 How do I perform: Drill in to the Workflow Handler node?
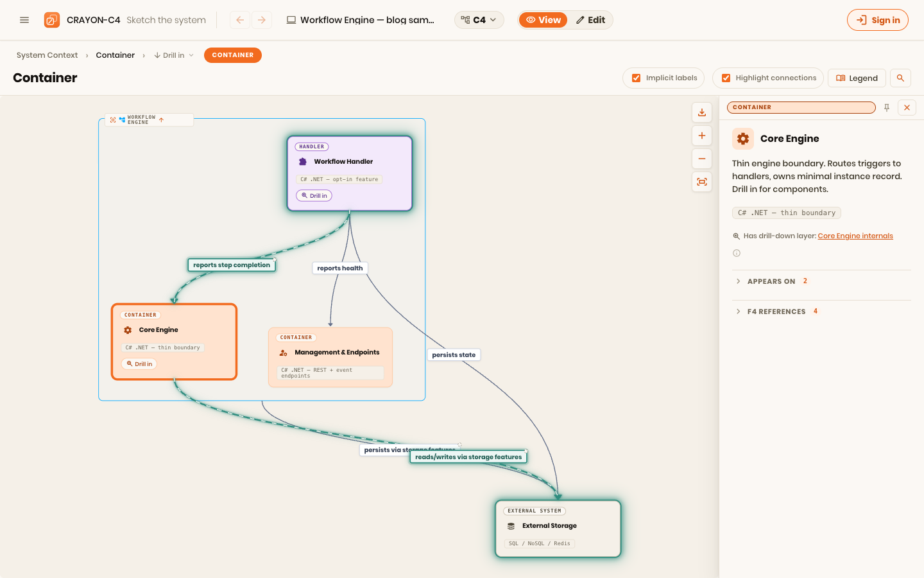(x=314, y=196)
